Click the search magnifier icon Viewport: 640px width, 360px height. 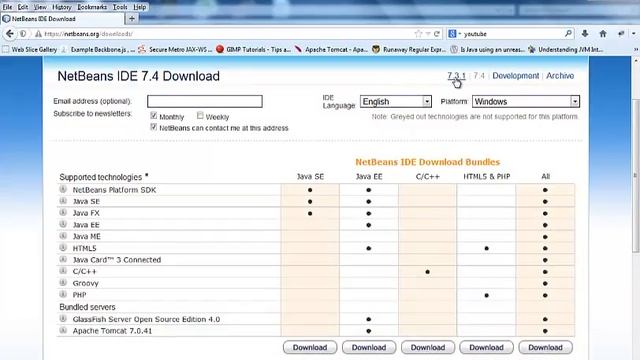click(568, 33)
